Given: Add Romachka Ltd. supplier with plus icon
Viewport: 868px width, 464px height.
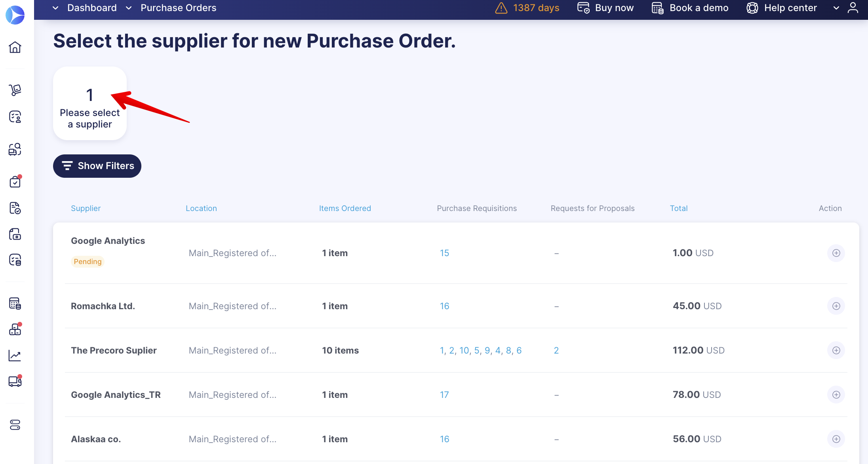Looking at the screenshot, I should 836,306.
